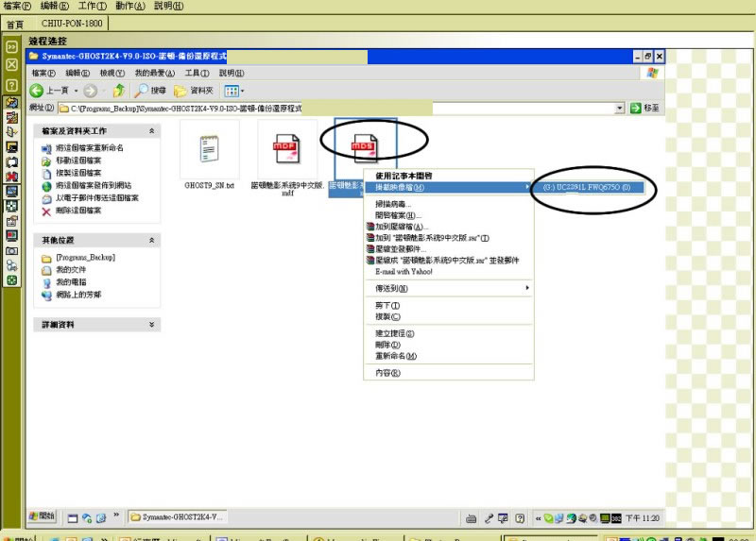
Task: Click the help question icon in the remote taskbar
Action: 519,518
